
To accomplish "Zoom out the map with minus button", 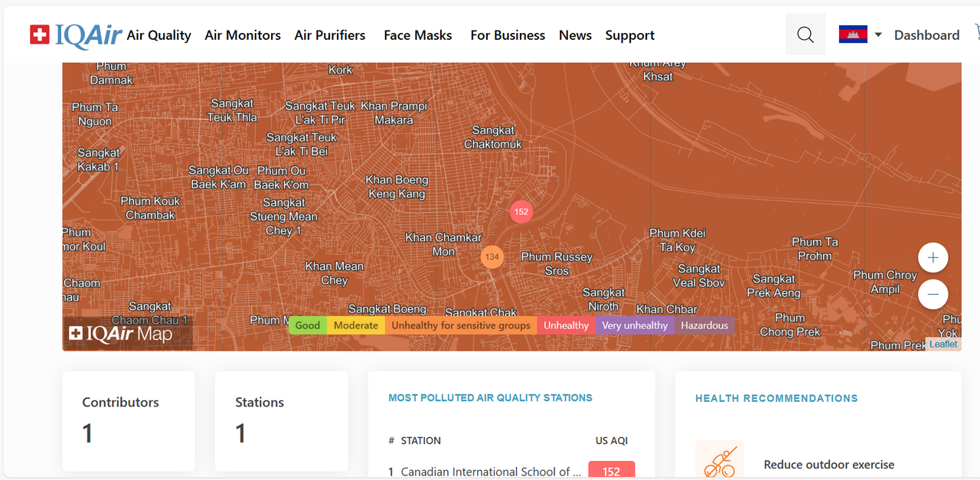I will (x=933, y=294).
